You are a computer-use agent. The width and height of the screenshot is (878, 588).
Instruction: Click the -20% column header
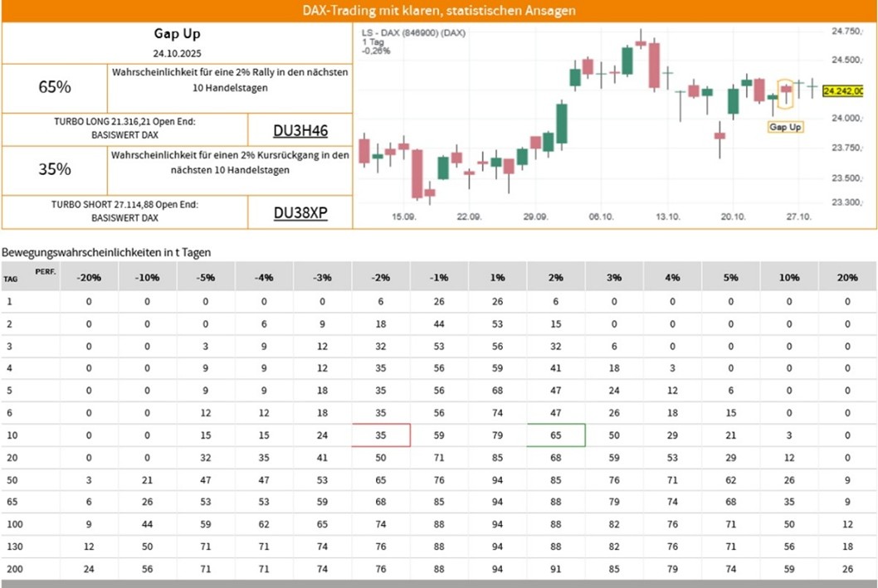pyautogui.click(x=89, y=278)
